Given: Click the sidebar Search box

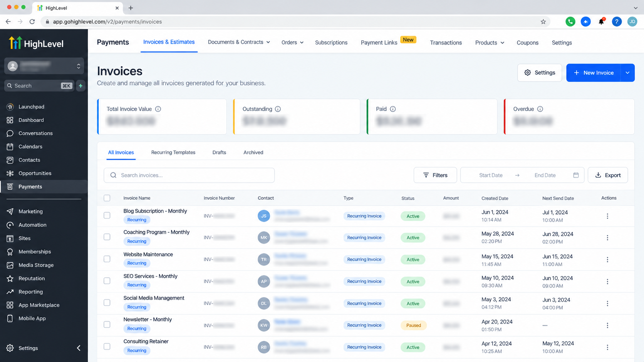Looking at the screenshot, I should click(39, 86).
